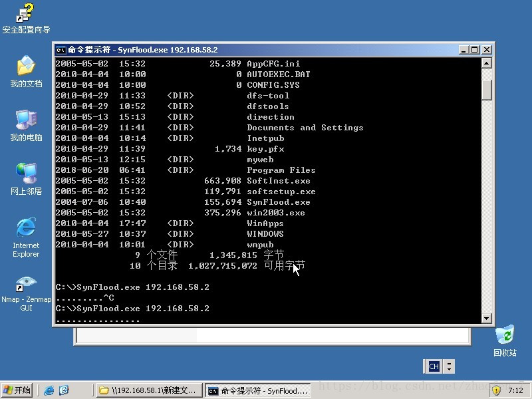Image resolution: width=532 pixels, height=399 pixels.
Task: Launch Nmap - Zenmap GUI shortcut
Action: pos(26,294)
